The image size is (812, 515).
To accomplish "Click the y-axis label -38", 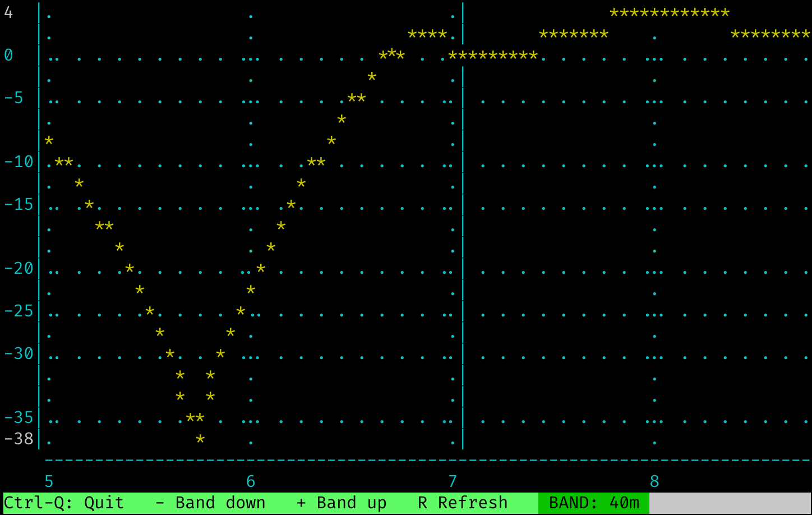I will [19, 439].
